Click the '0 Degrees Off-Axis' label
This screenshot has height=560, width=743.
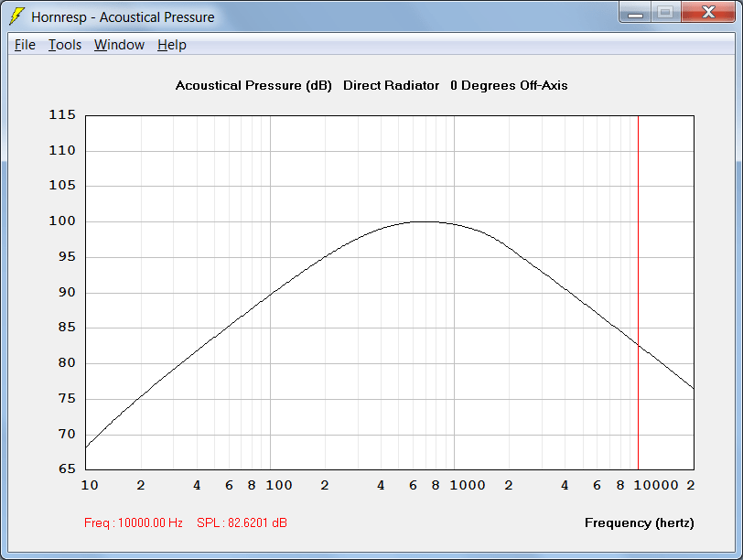[509, 86]
